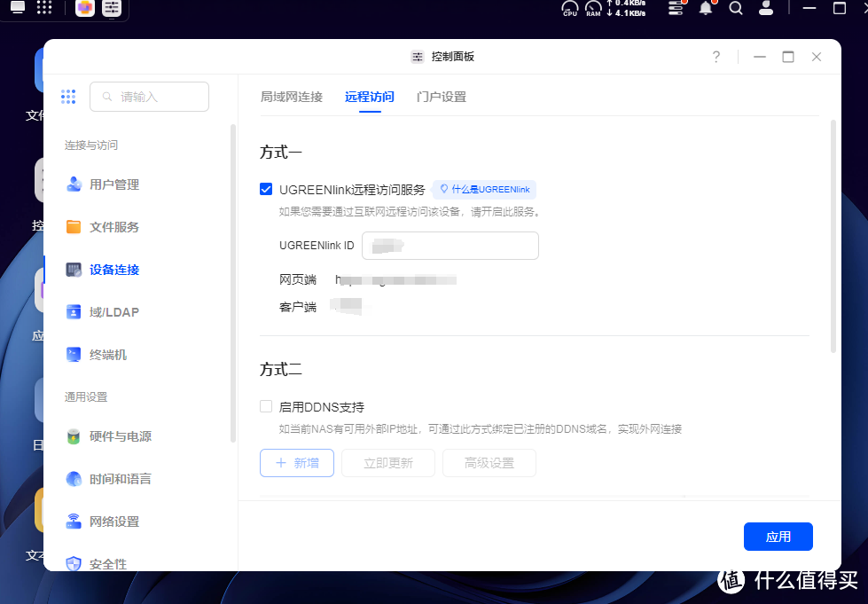
Task: Switch to the 局域网连接 tab
Action: click(292, 97)
